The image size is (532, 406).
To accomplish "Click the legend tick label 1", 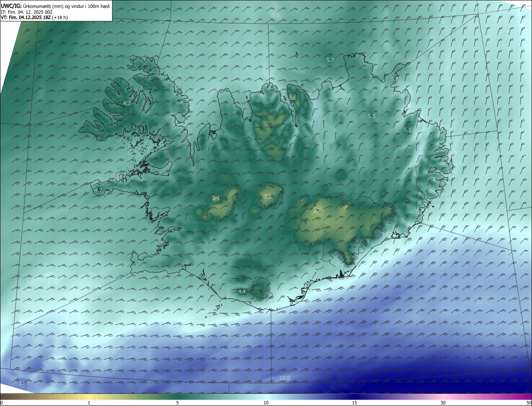I will pos(89,403).
